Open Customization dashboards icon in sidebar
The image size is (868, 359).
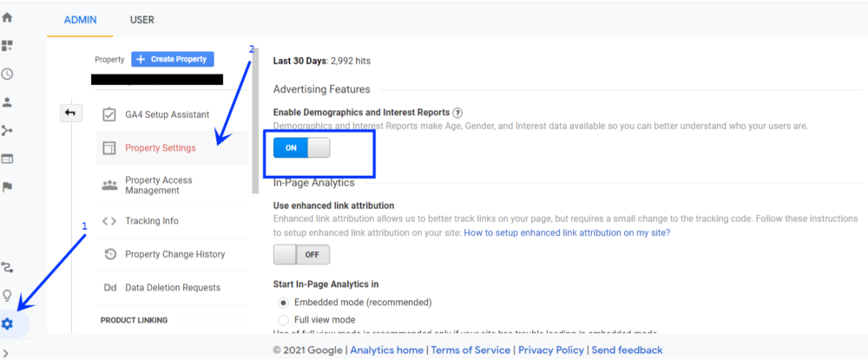click(x=7, y=45)
